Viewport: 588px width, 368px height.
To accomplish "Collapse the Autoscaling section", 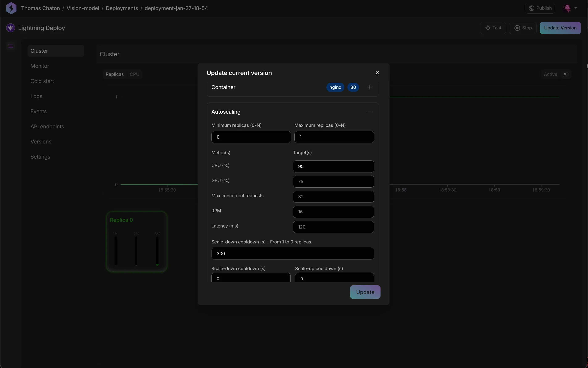I will pyautogui.click(x=370, y=112).
